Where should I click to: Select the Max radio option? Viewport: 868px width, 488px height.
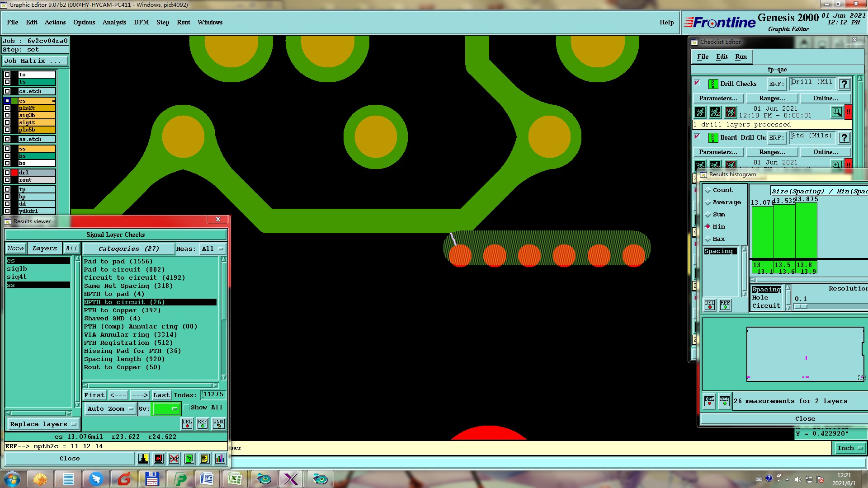coord(708,239)
